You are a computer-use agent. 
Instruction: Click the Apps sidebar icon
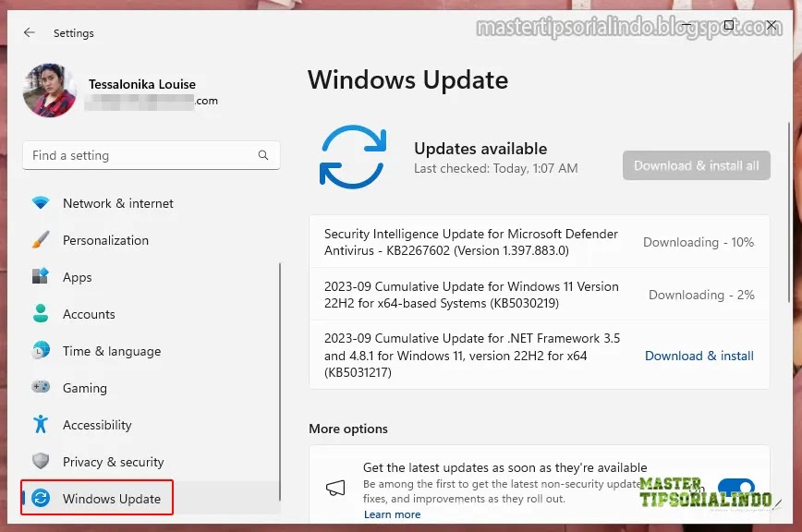(41, 276)
